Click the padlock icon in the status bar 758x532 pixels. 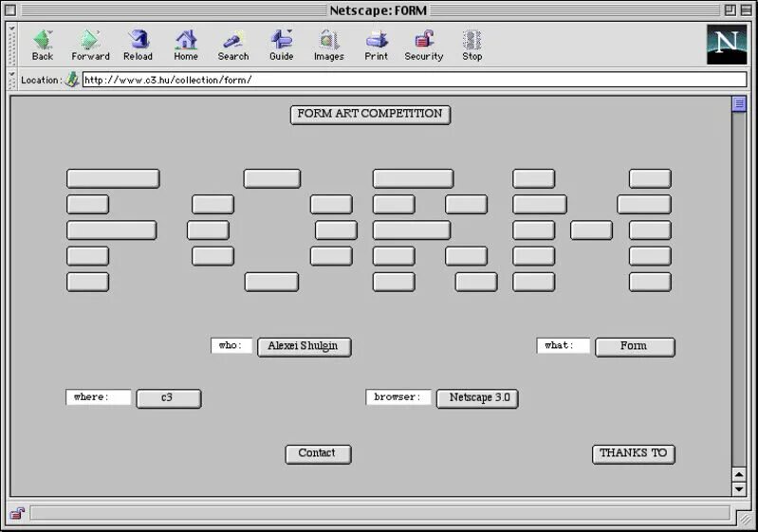point(17,513)
